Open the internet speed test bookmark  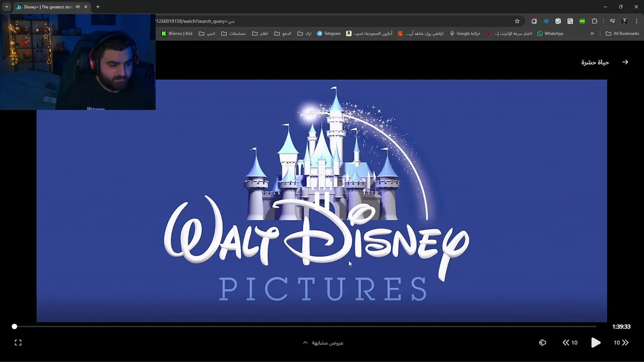pos(509,34)
